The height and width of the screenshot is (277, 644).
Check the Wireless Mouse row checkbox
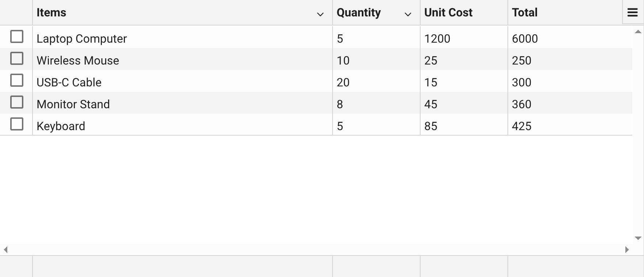17,58
